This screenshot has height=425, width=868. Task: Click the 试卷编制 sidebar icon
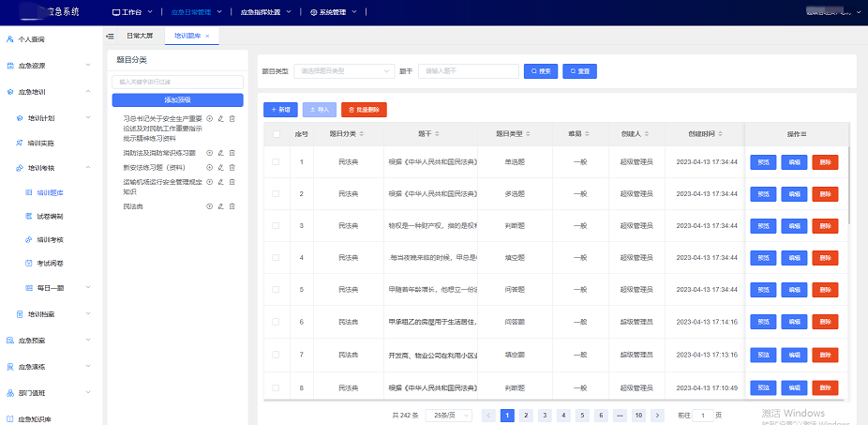coord(29,216)
